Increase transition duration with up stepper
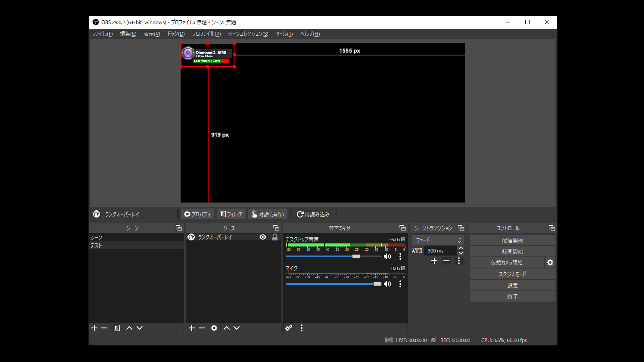Screen dimensions: 644x362 tap(461, 248)
